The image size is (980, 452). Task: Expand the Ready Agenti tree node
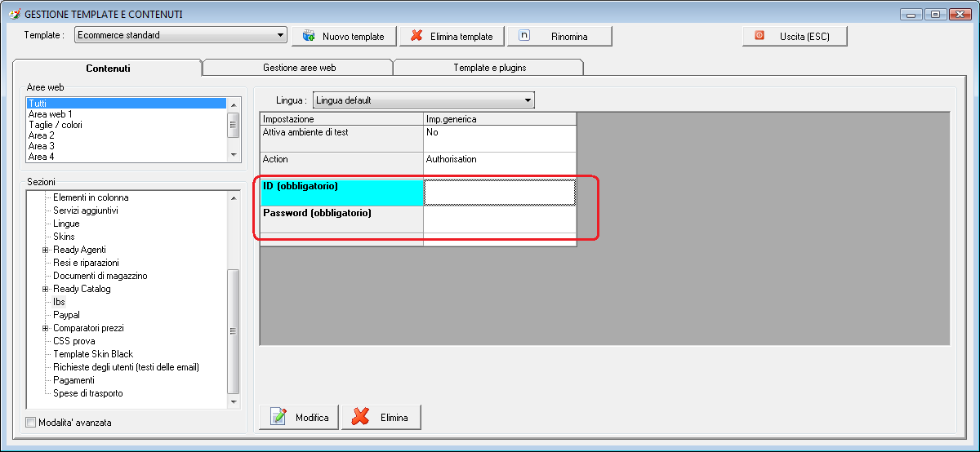(46, 250)
